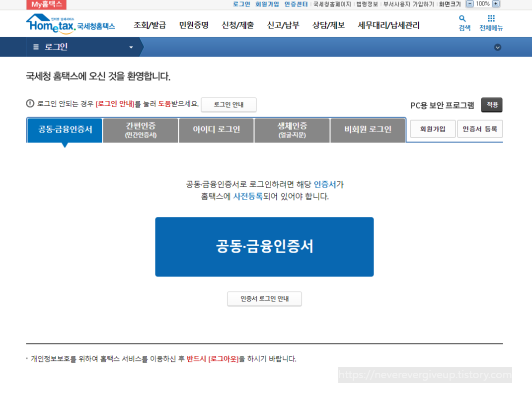Click the info icon before 로그인 안되는 경우
The height and width of the screenshot is (403, 532).
(30, 103)
